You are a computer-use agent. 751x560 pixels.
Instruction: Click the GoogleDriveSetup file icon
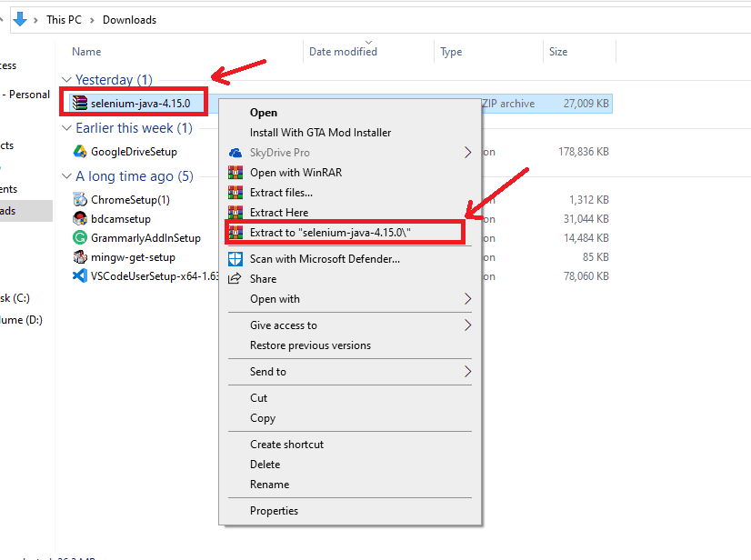80,152
